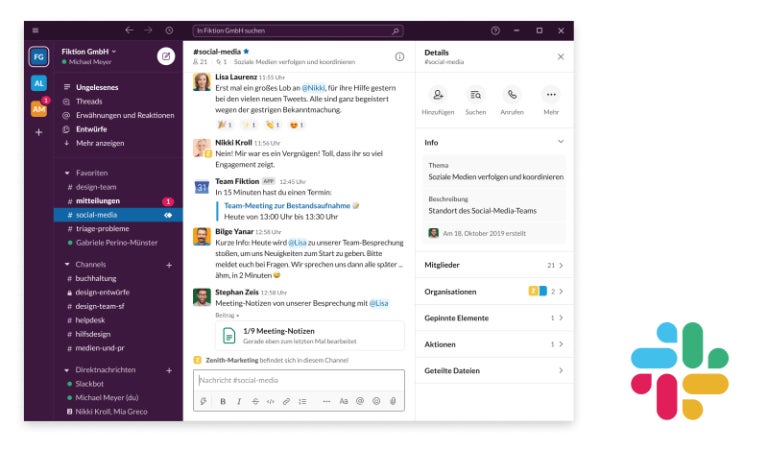Open the help question mark icon
The image size is (780, 450).
[x=495, y=30]
